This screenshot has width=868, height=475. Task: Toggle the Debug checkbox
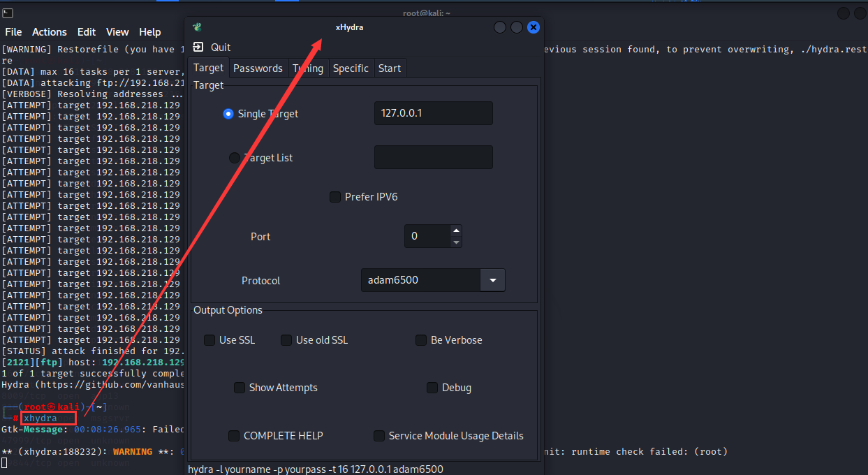pyautogui.click(x=432, y=388)
